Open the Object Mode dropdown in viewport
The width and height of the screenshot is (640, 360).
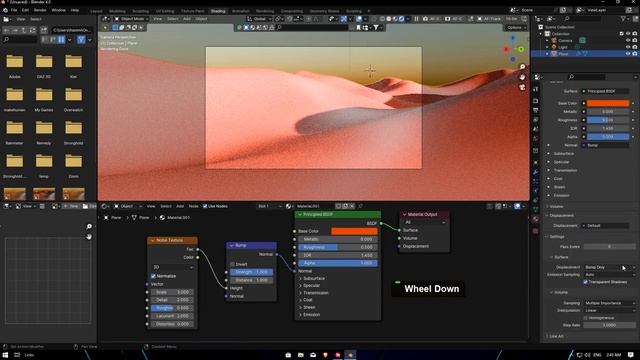[130, 19]
